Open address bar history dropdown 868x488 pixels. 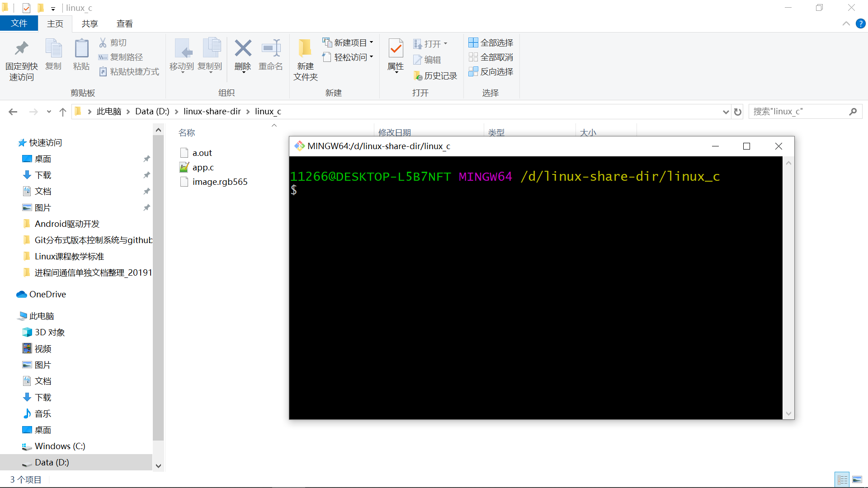(x=726, y=112)
